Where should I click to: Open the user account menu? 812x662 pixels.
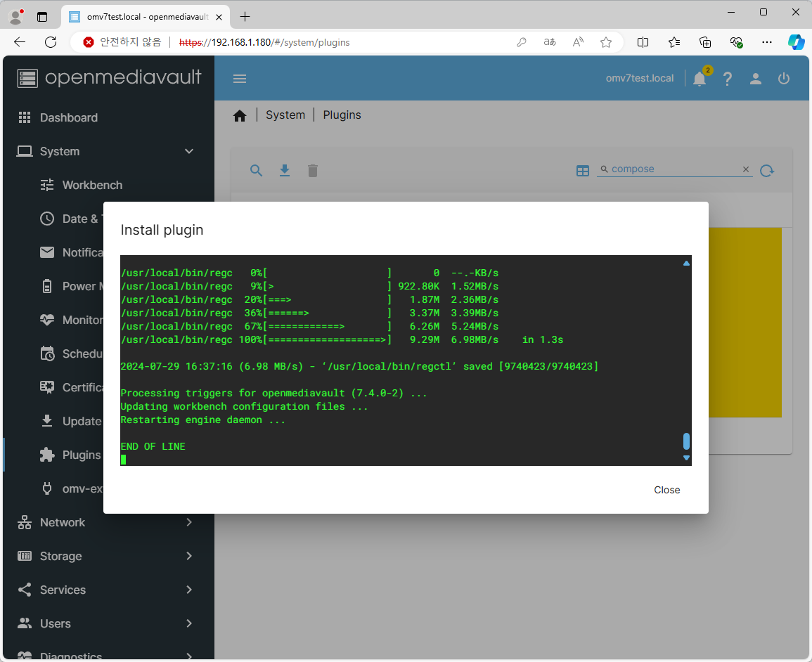tap(756, 79)
